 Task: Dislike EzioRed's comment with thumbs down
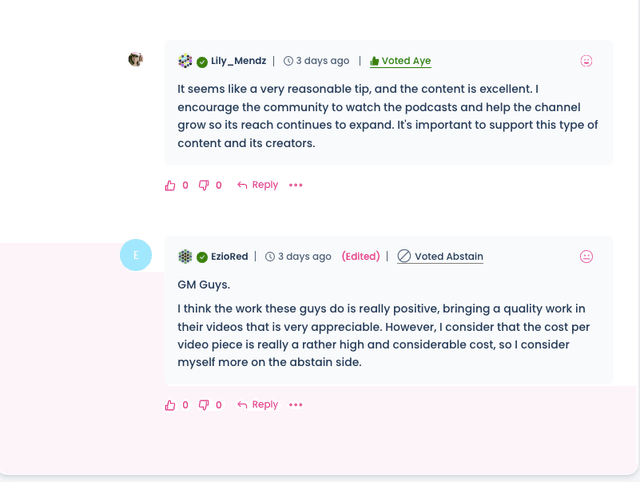click(204, 405)
